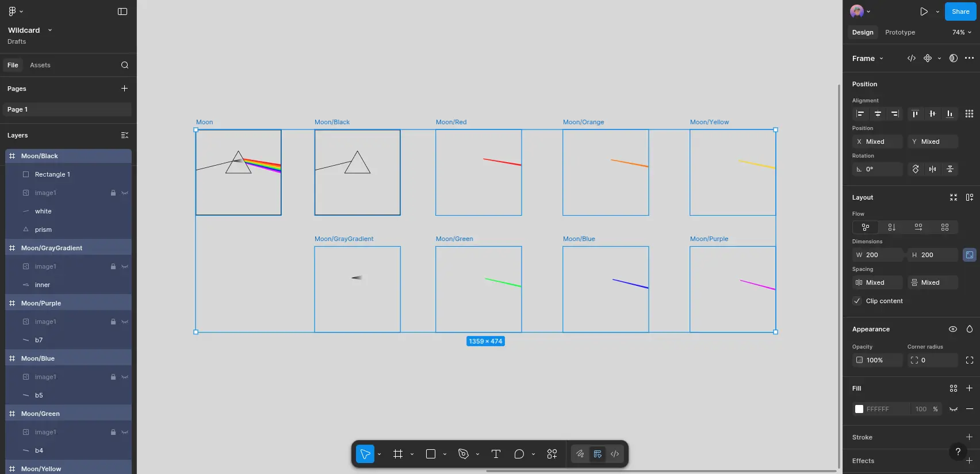Open the Actions components tool
The image size is (980, 474).
click(x=552, y=454)
